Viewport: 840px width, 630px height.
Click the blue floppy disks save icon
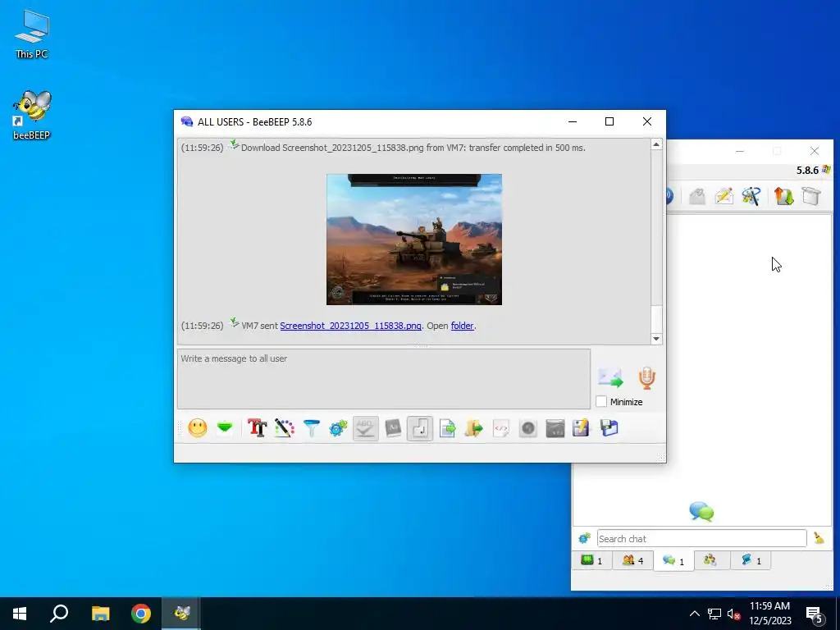[609, 428]
